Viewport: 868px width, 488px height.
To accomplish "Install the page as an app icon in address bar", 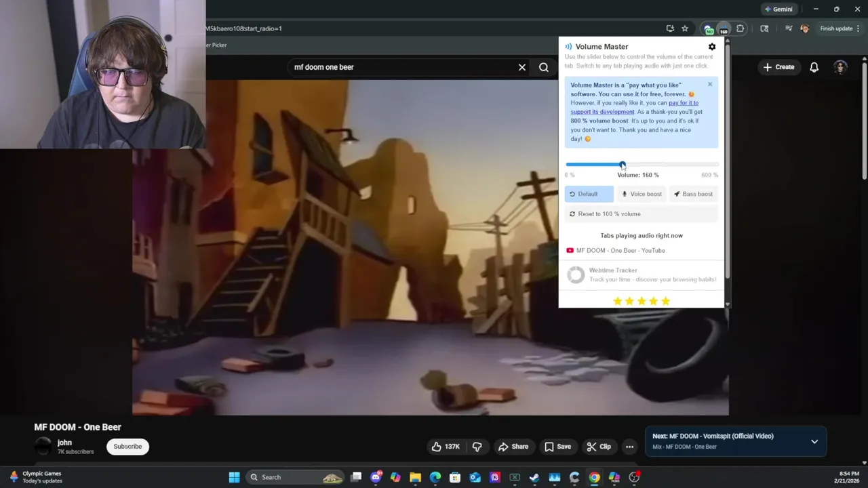I will tap(670, 28).
